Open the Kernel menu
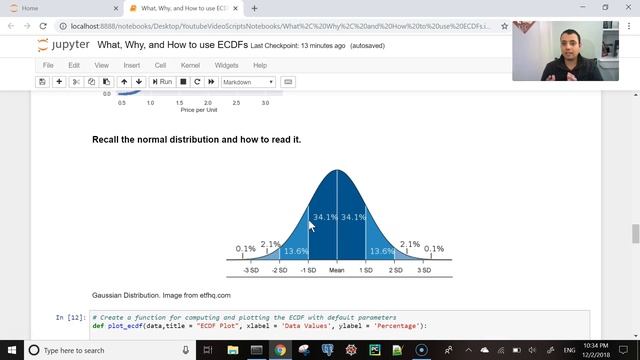640x360 pixels. point(190,65)
